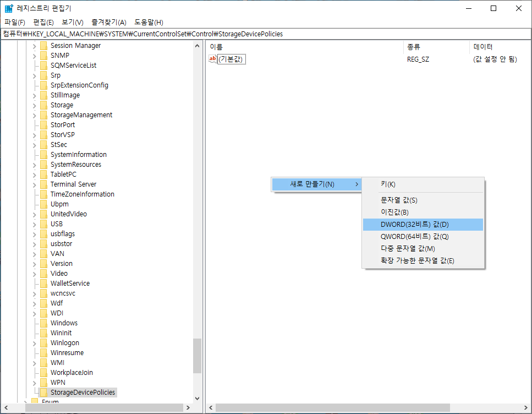This screenshot has height=414, width=532.
Task: Choose 키(K) in the new submenu
Action: pyautogui.click(x=423, y=184)
